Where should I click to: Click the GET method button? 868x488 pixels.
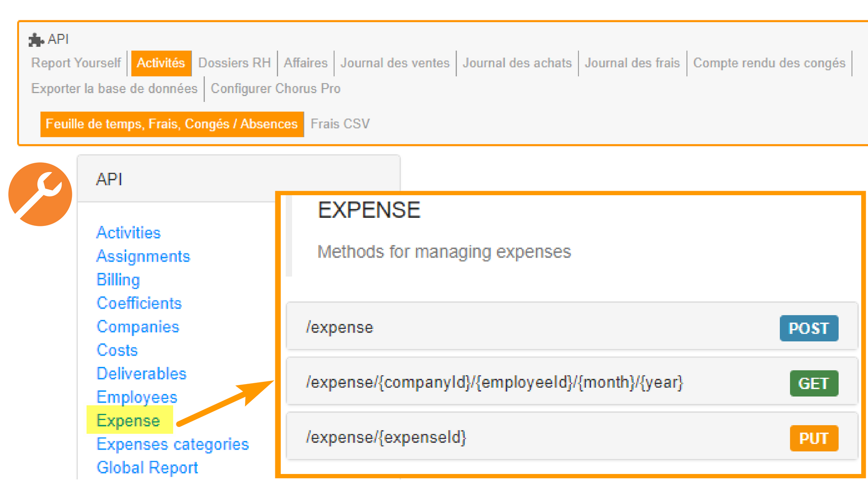[813, 384]
